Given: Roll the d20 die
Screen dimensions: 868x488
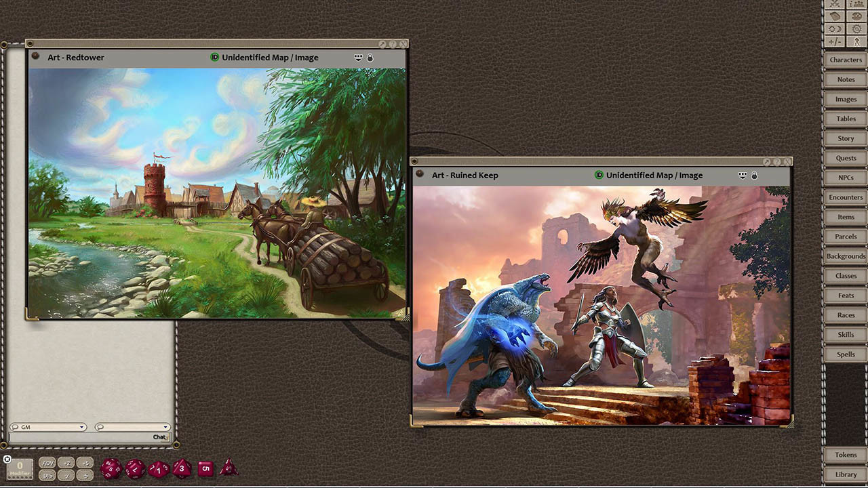Looking at the screenshot, I should (111, 468).
